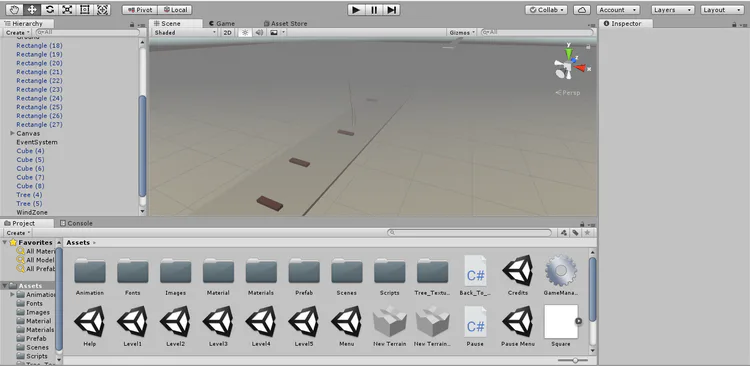Open search by label filter icon
The width and height of the screenshot is (750, 366).
pyautogui.click(x=575, y=233)
